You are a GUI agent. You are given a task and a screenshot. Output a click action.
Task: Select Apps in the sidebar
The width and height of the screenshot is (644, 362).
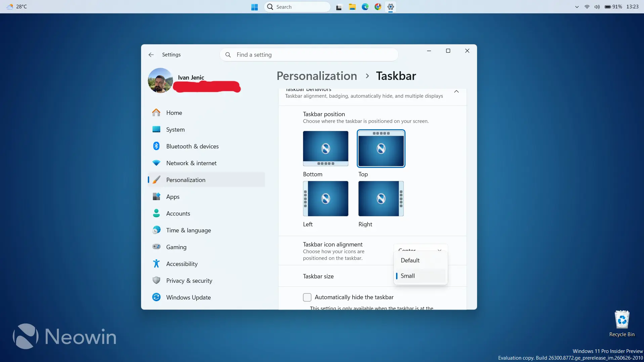(206, 197)
